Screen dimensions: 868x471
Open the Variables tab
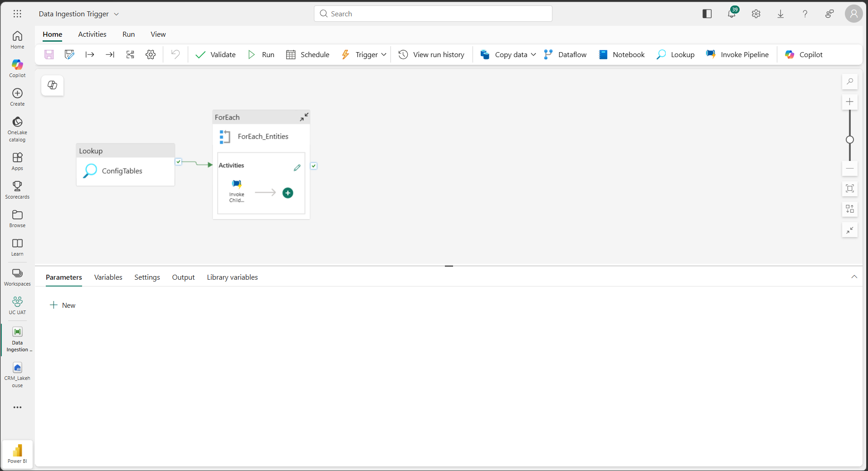point(108,277)
